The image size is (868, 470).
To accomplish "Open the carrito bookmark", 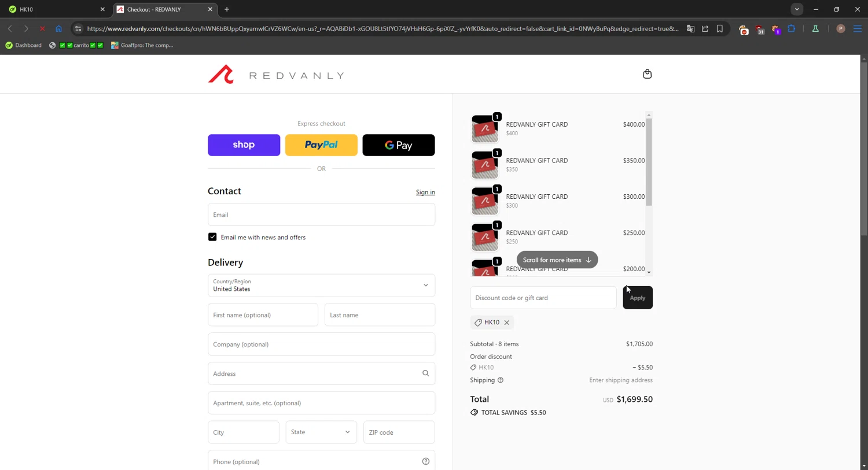I will point(76,45).
